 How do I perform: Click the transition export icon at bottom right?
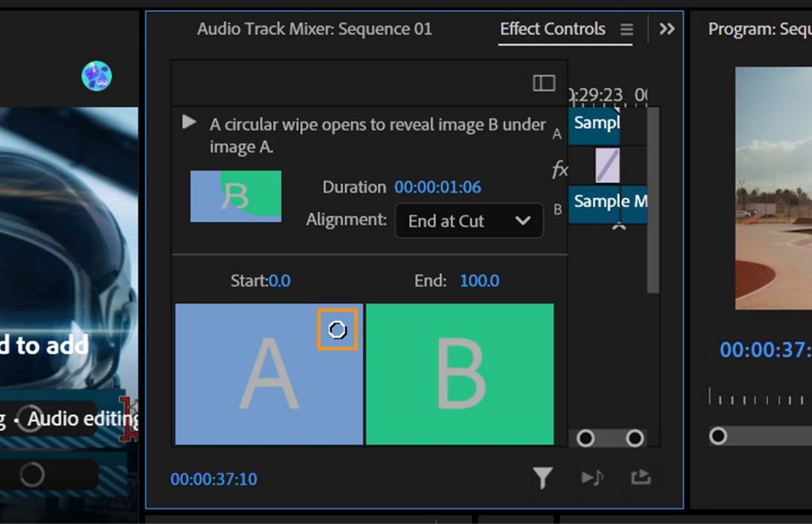click(x=641, y=478)
